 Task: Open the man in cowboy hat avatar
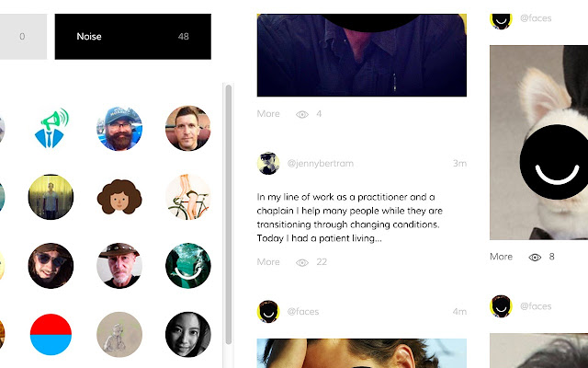coord(119,266)
